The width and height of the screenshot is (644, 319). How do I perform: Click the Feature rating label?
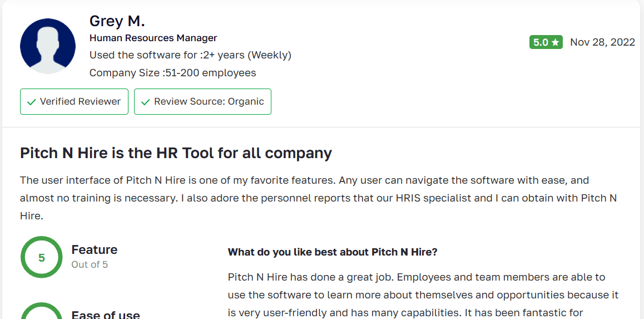tap(95, 249)
